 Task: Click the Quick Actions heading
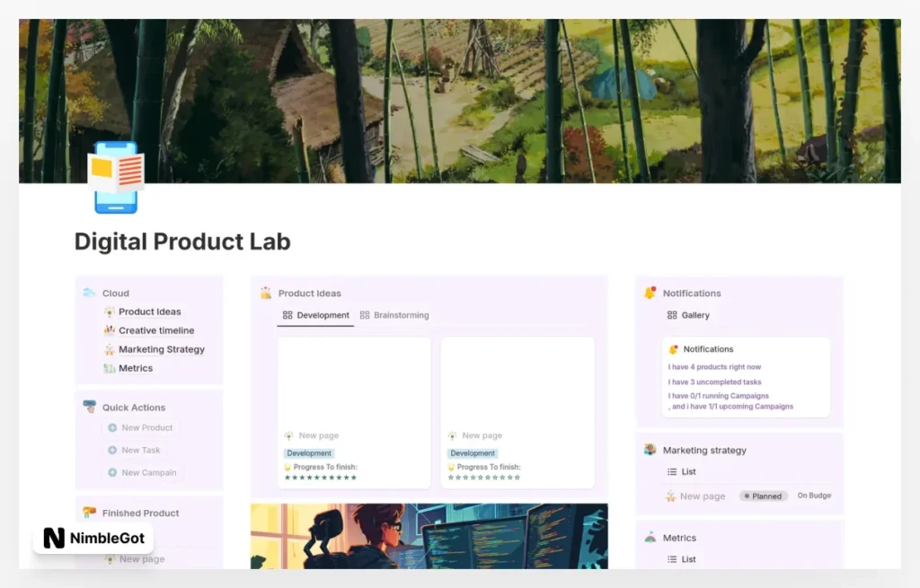click(134, 408)
